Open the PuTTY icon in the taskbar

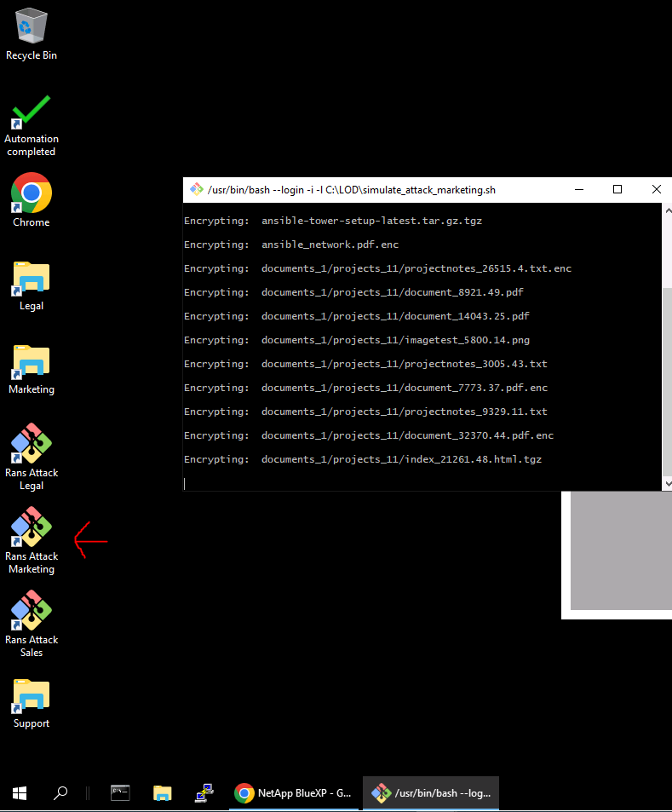204,793
